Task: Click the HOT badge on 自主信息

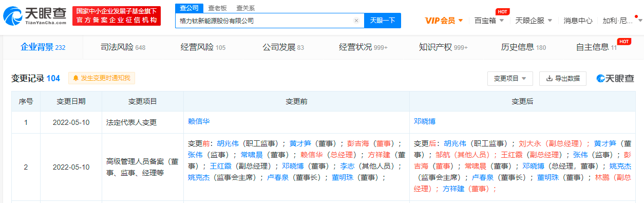Action: [624, 41]
